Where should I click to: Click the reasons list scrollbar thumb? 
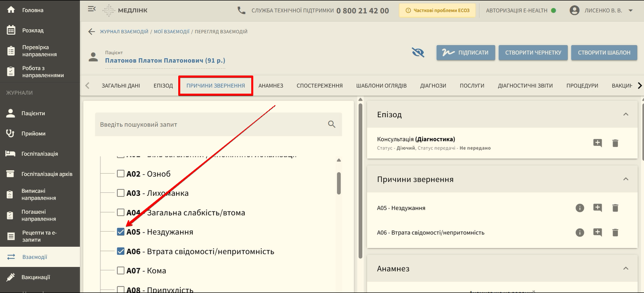(x=339, y=183)
